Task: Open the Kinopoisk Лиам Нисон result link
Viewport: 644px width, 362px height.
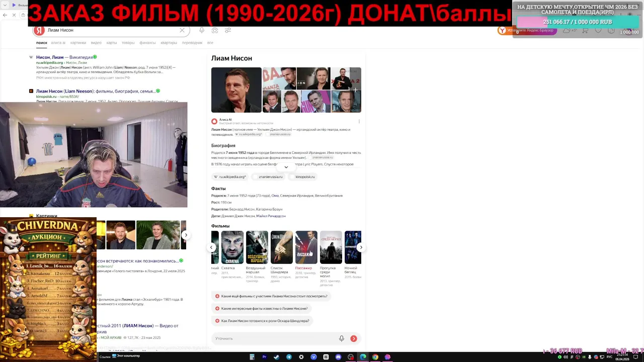Action: coord(96,91)
